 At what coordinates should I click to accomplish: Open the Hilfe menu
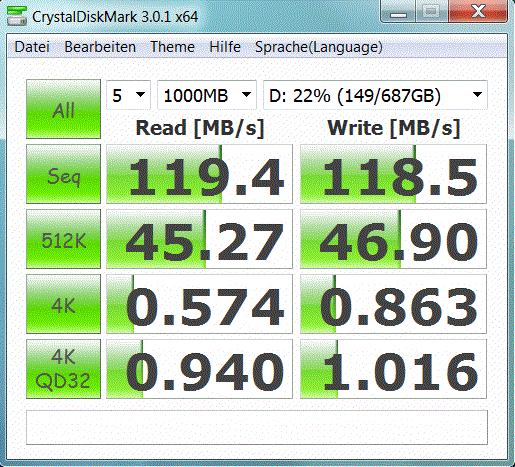225,47
